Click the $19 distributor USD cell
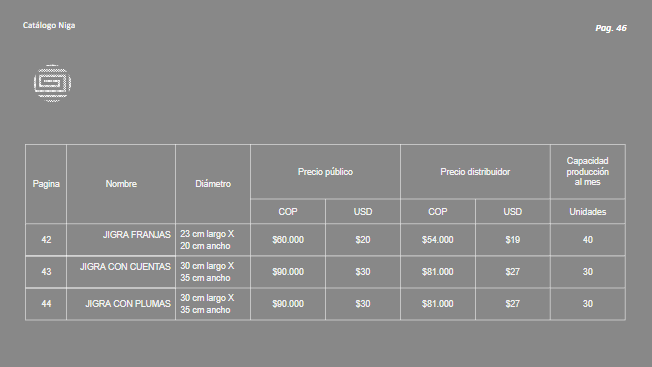The height and width of the screenshot is (367, 652). click(x=513, y=240)
